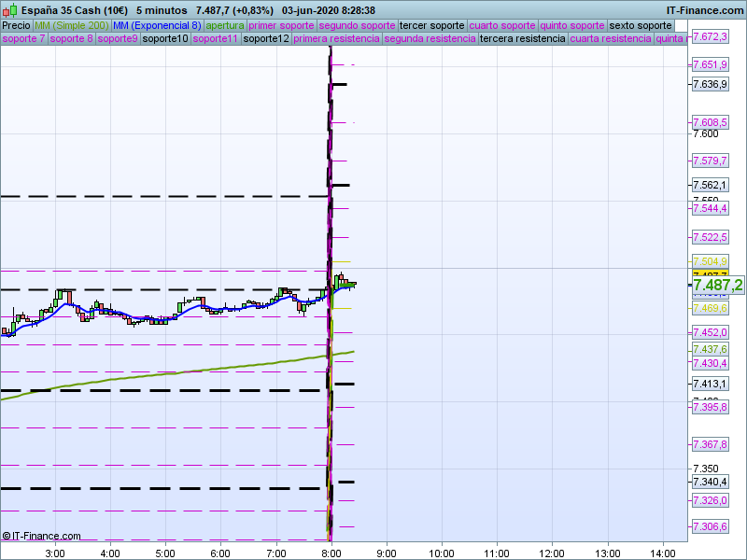Open the apertura indicator label

(225, 25)
